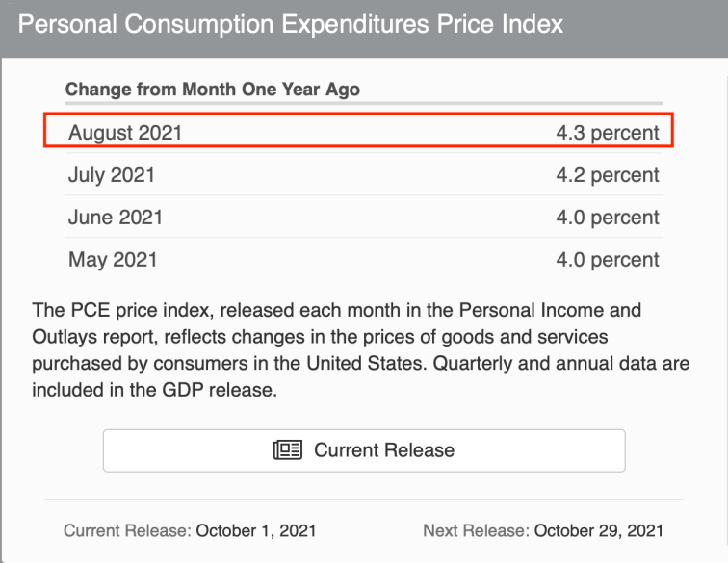Click the October 29, 2021 release date
Screen dimensions: 728x563
pos(599,530)
